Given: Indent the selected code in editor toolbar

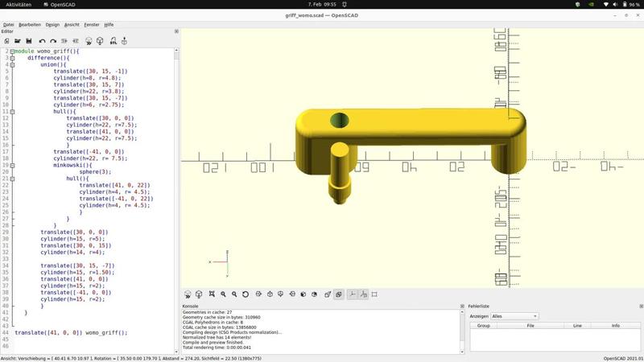Looking at the screenshot, I should 76,41.
